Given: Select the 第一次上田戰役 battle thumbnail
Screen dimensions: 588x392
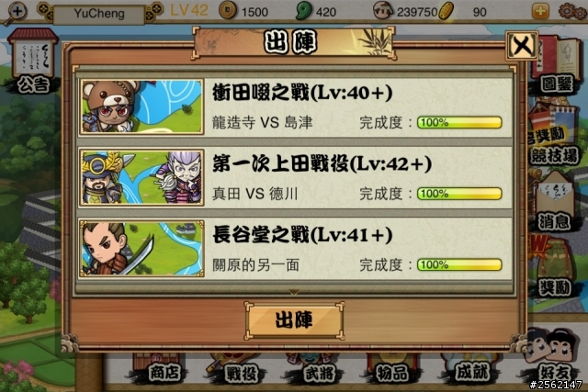Looking at the screenshot, I should pos(141,177).
